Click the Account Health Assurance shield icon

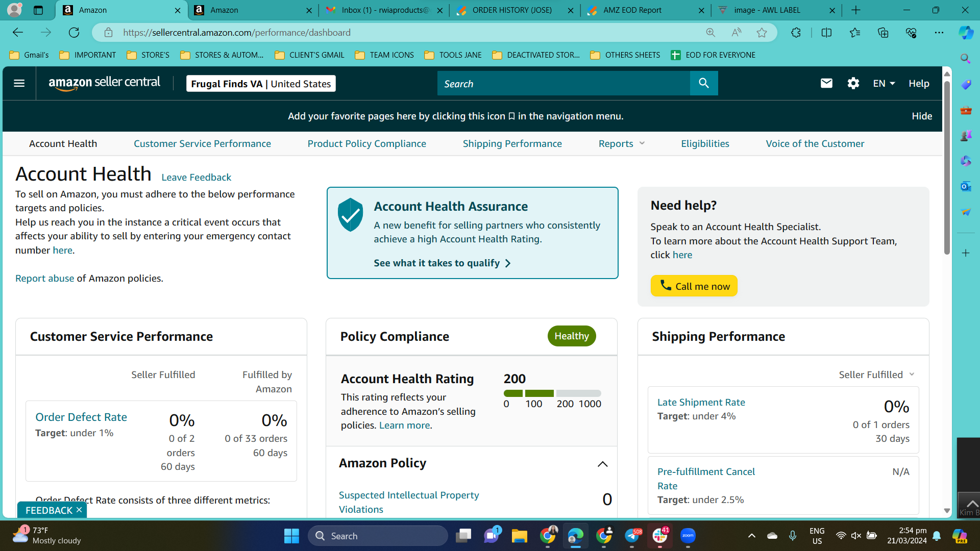pyautogui.click(x=350, y=215)
